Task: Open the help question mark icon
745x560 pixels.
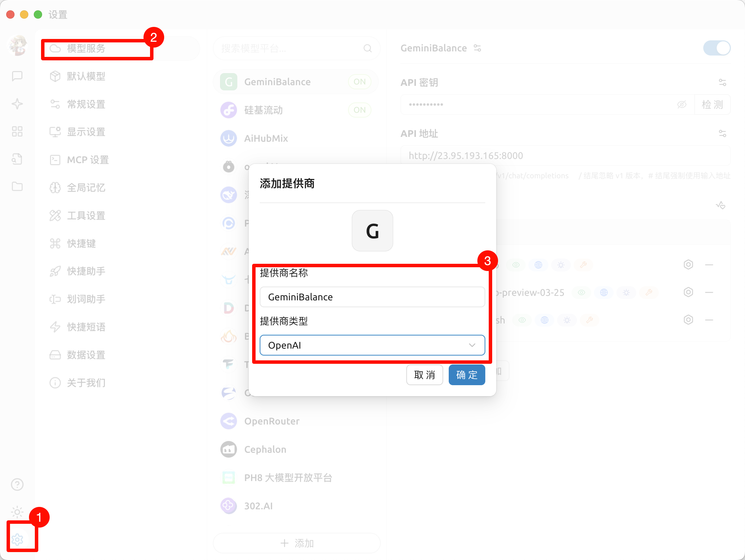Action: (x=17, y=484)
